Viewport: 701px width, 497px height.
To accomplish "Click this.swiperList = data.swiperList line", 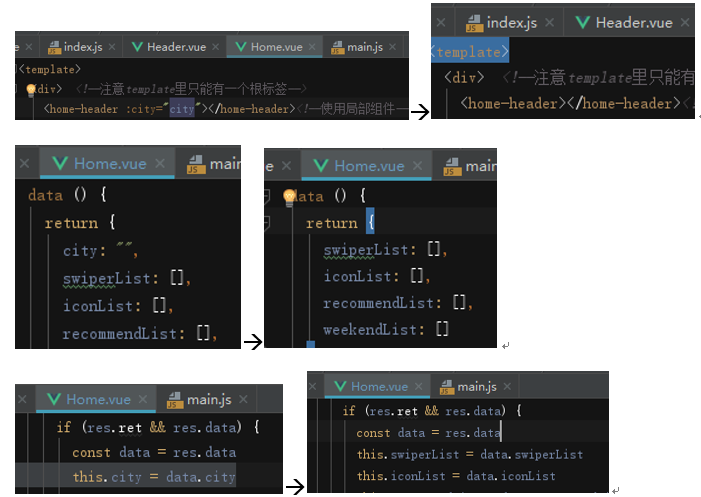I will [x=469, y=455].
